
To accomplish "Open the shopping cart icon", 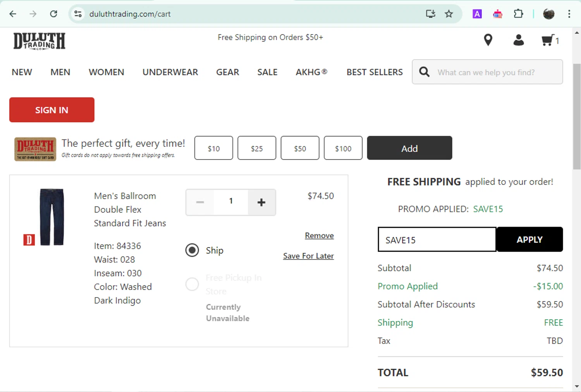I will (x=550, y=40).
